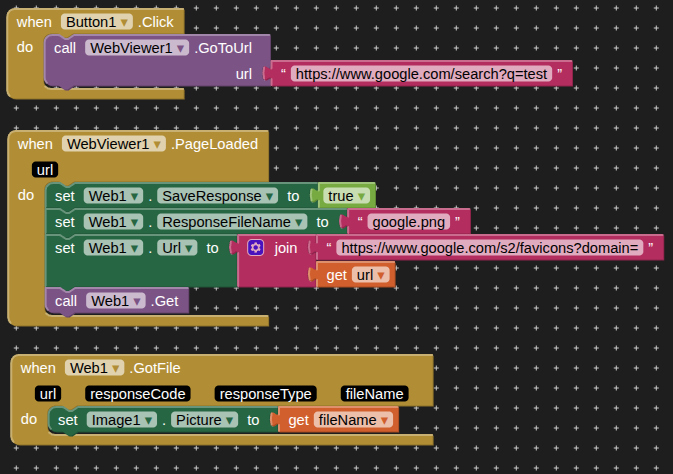Edit the favicons domain URL string

point(488,248)
